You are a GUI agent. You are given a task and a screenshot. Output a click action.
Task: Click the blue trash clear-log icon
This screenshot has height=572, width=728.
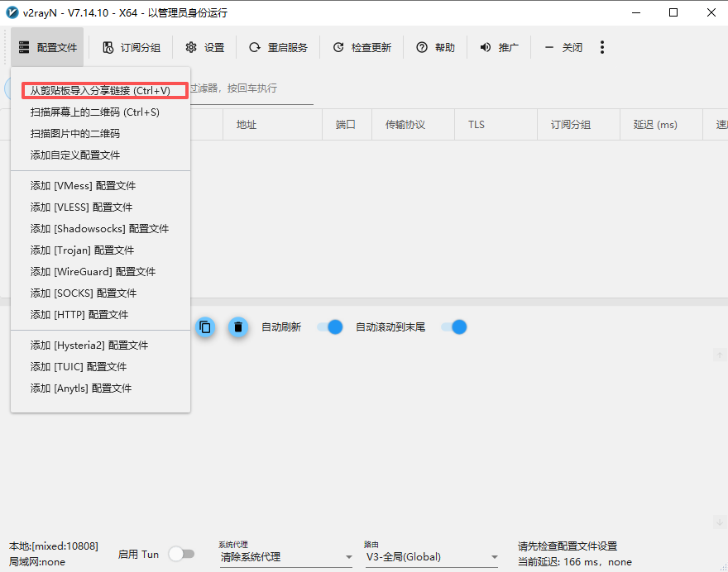coord(238,327)
